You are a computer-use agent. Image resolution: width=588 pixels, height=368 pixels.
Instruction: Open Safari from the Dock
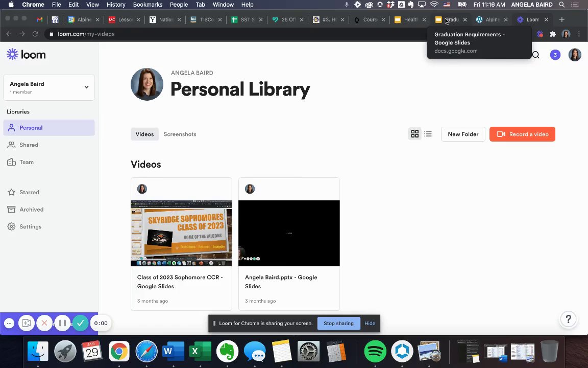point(146,352)
